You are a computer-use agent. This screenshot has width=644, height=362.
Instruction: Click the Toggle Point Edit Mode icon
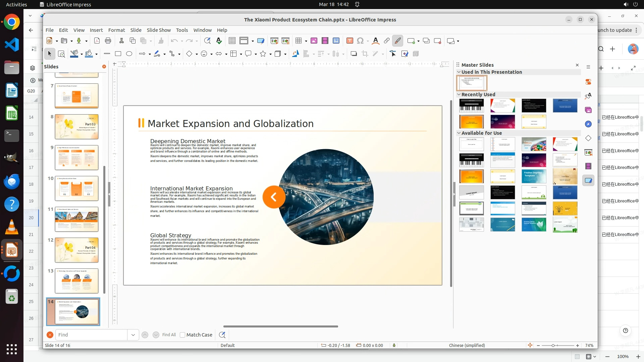click(x=393, y=54)
